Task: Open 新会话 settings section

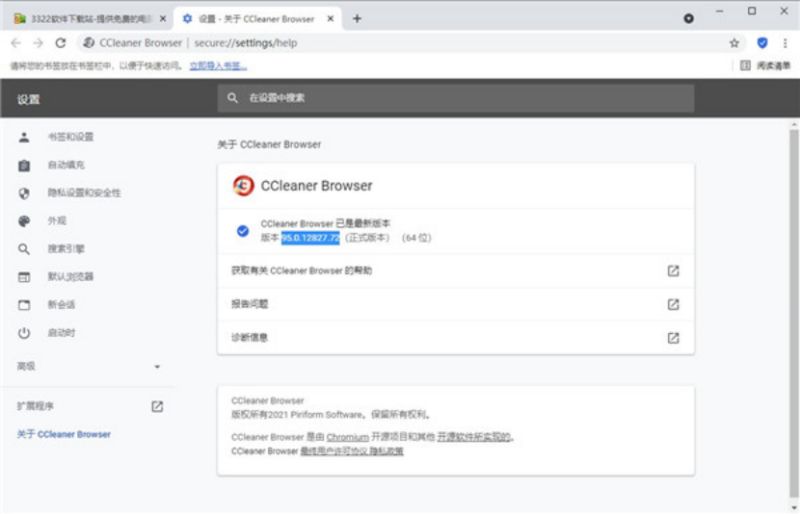Action: [62, 305]
